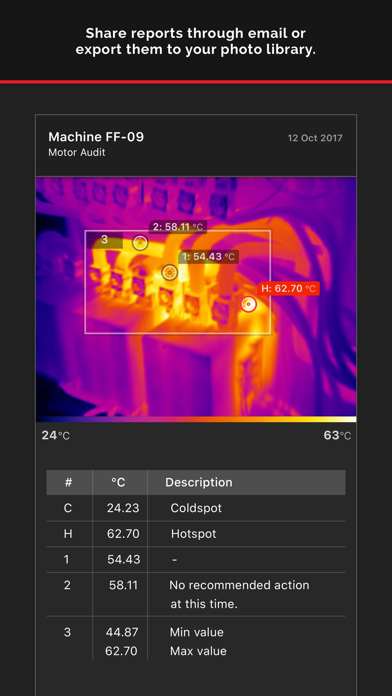Click the 'C' row identifier cell

[67, 508]
